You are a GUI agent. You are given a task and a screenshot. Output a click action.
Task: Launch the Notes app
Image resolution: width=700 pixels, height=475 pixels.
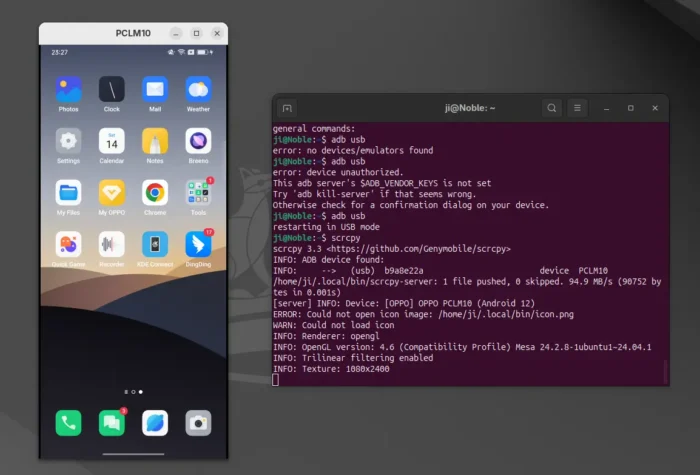pyautogui.click(x=155, y=141)
